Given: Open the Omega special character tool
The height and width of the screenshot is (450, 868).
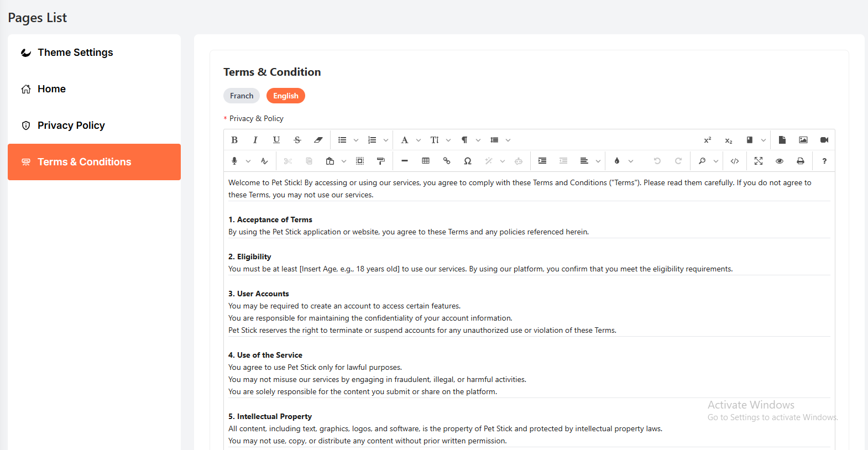Looking at the screenshot, I should (x=468, y=161).
